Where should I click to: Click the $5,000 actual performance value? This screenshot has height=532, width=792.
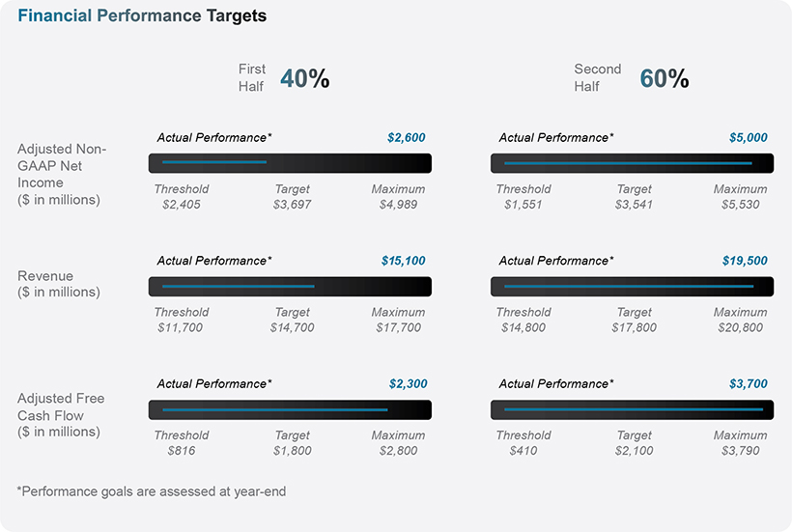(748, 138)
